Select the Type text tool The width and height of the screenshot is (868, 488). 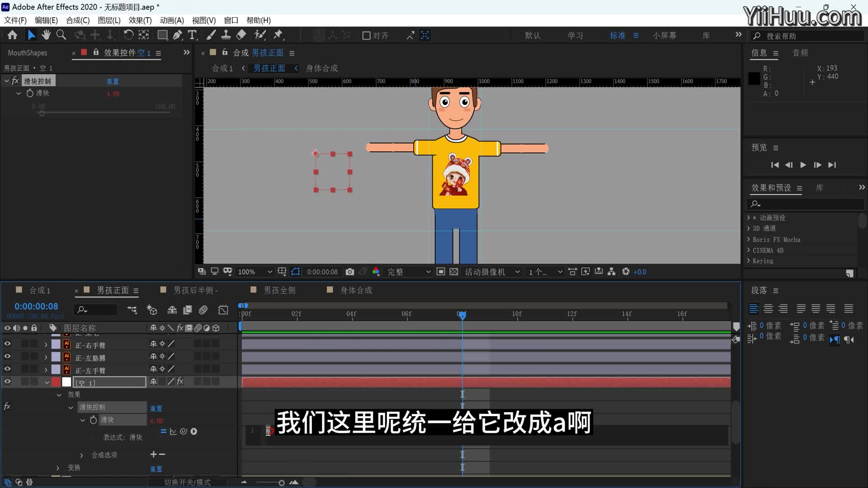(x=192, y=35)
